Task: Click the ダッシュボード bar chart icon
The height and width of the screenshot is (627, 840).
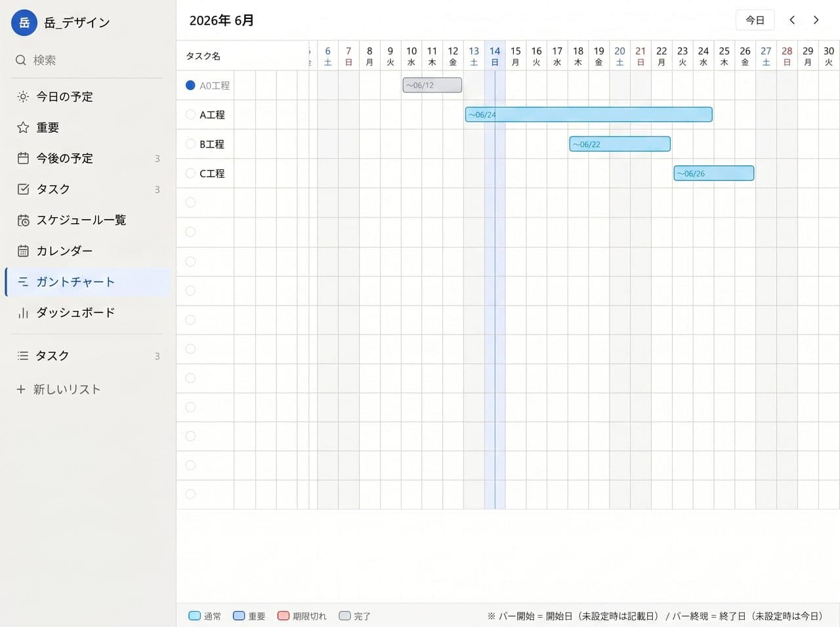Action: [x=23, y=313]
